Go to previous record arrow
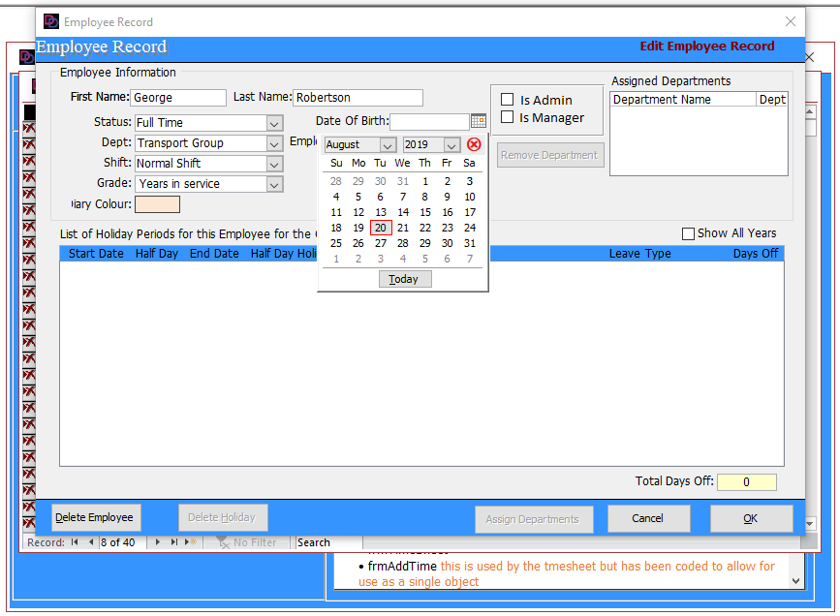840x616 pixels. coord(90,542)
